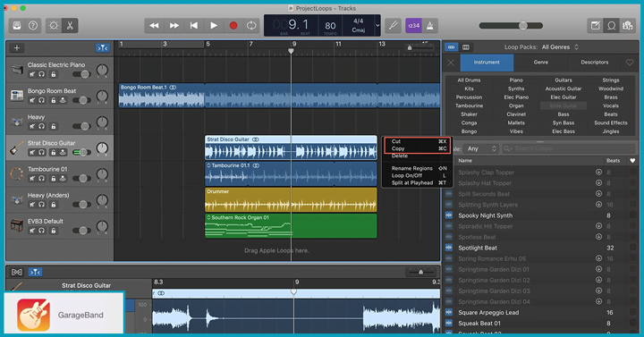Select the Strat Disco Guitar track icon
644x337 pixels.
(x=16, y=147)
